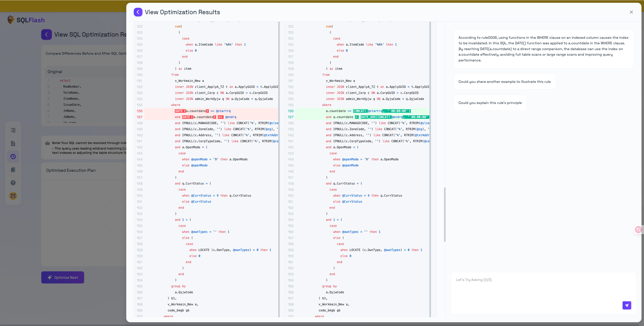Click the diff panel vertical scrollbar thumb
This screenshot has width=644, height=326.
445,214
